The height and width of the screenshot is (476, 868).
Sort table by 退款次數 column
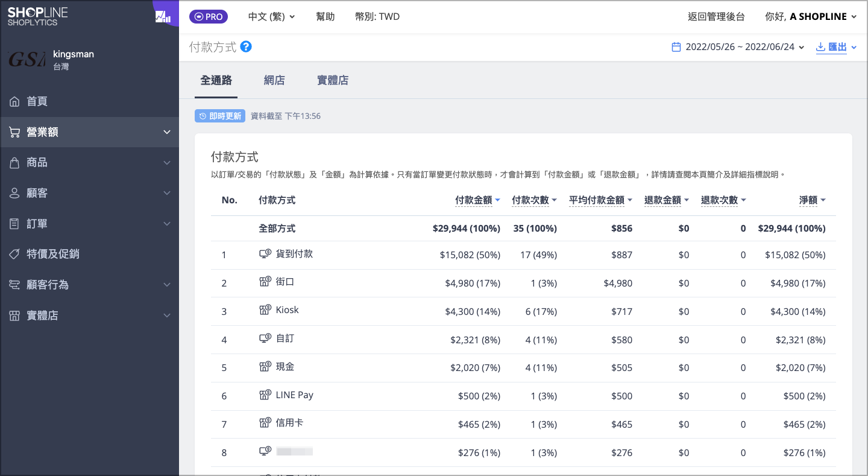[723, 200]
